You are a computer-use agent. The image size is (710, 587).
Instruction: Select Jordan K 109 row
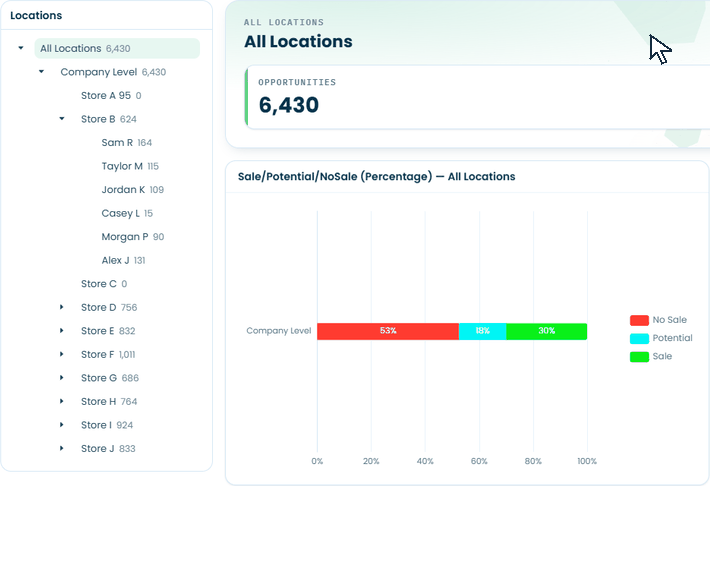pyautogui.click(x=133, y=190)
